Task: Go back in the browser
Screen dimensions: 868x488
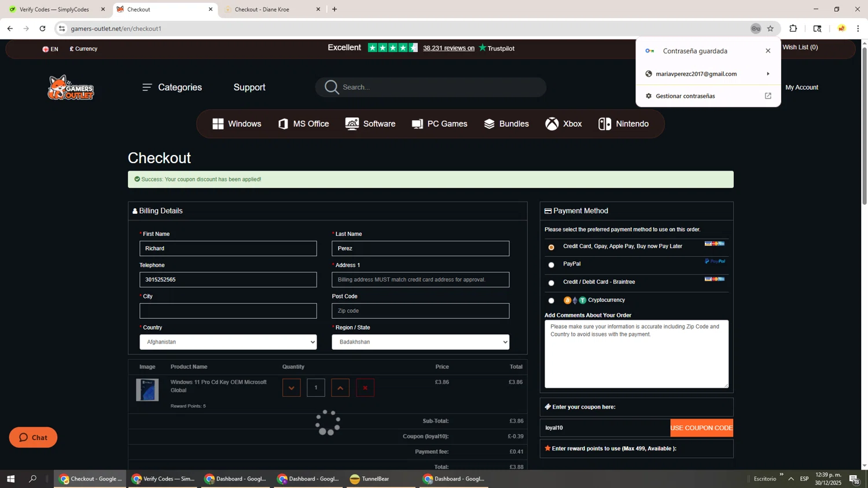Action: (10, 28)
